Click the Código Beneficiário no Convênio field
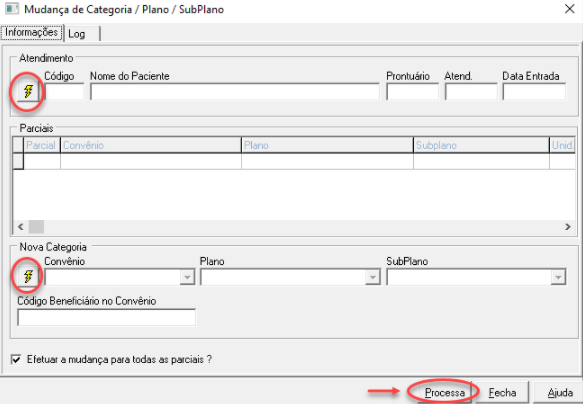This screenshot has width=583, height=404. (106, 317)
